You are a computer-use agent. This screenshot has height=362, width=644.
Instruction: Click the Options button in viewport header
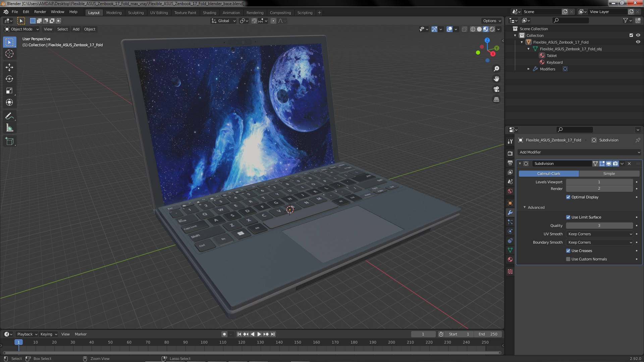492,21
